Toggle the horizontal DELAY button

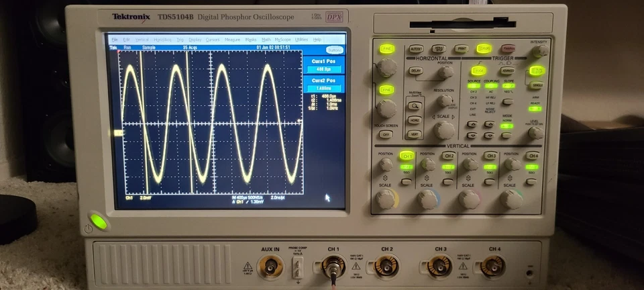point(416,70)
